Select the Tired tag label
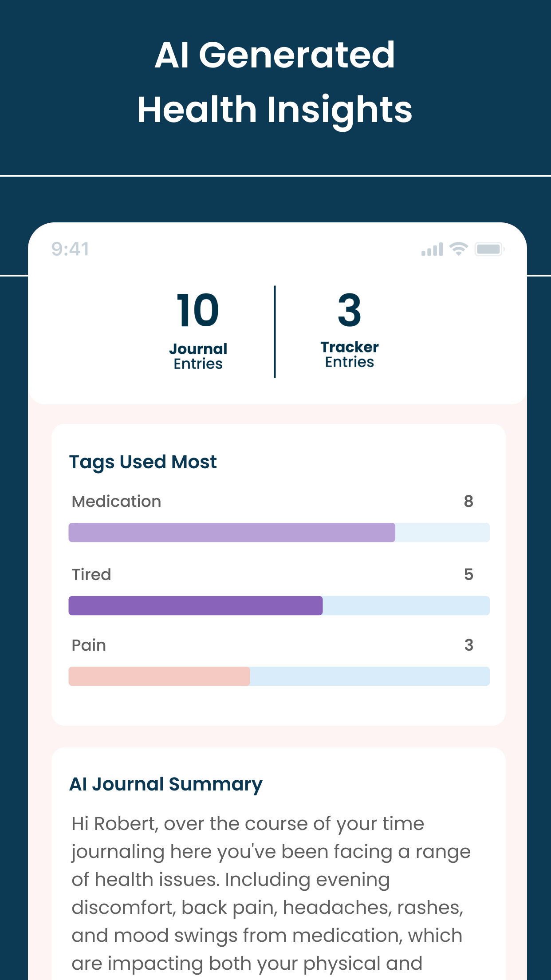551x980 pixels. pyautogui.click(x=91, y=574)
